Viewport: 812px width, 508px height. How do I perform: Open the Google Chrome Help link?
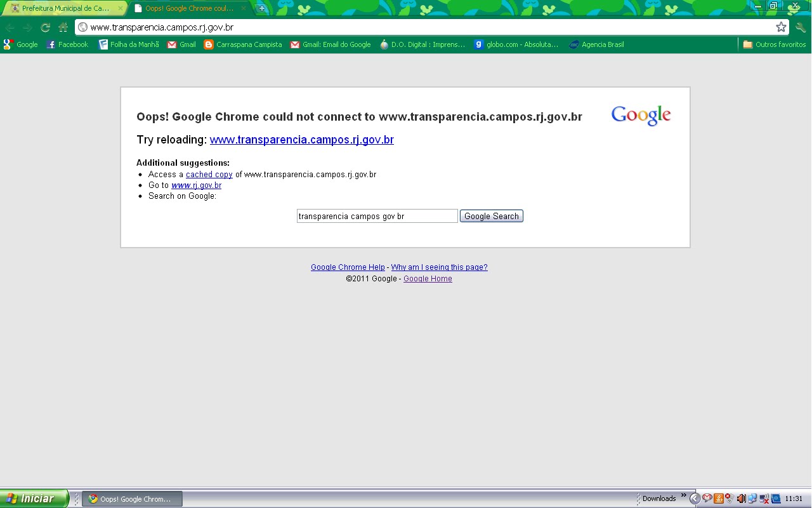(348, 267)
